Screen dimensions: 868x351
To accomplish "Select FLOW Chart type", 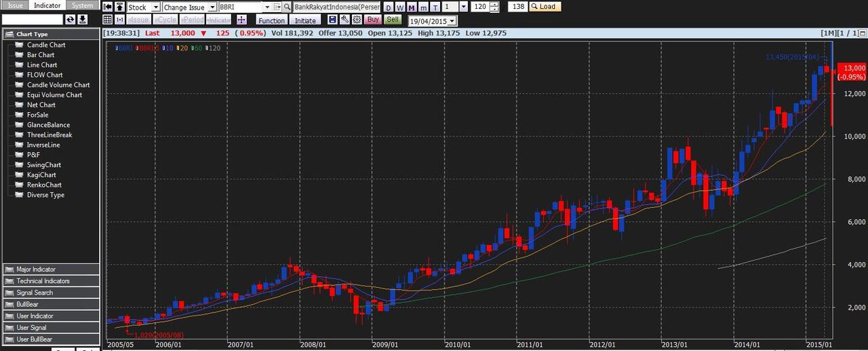I will 45,75.
